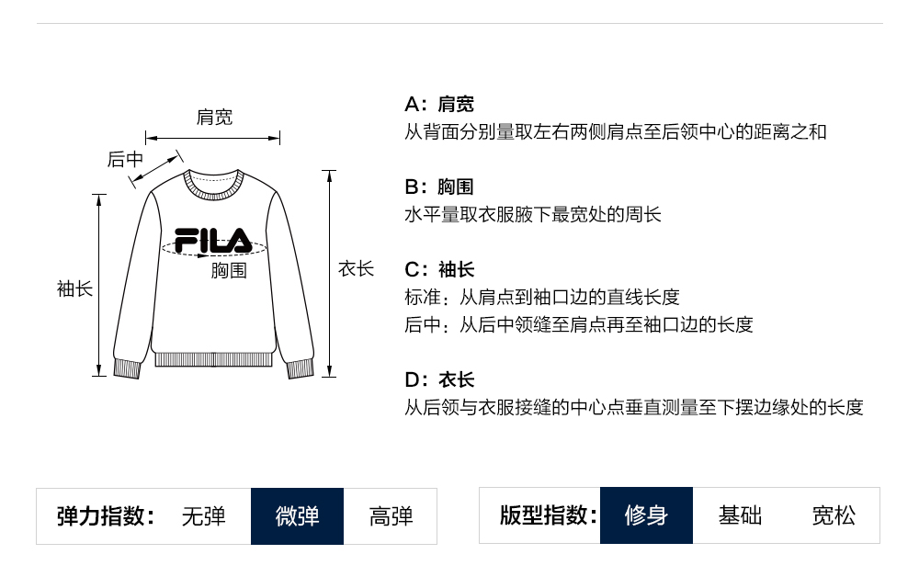Click the 弹力指数 label
Viewport: 919px width, 588px height.
pyautogui.click(x=106, y=516)
